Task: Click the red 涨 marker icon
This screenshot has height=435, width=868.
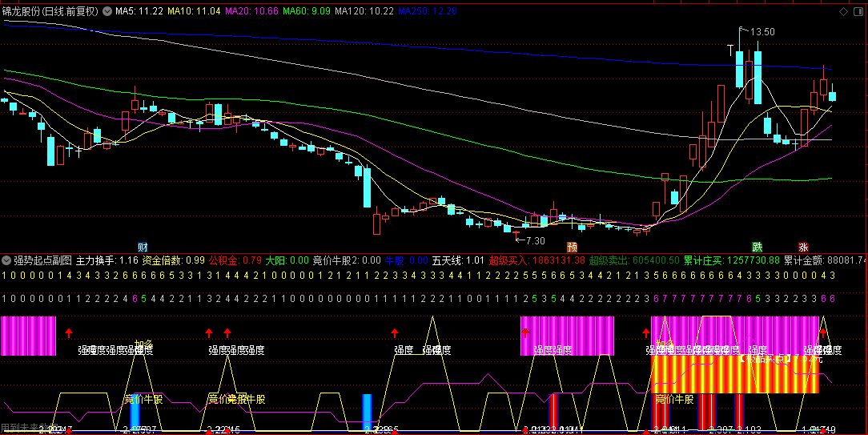Action: 803,248
